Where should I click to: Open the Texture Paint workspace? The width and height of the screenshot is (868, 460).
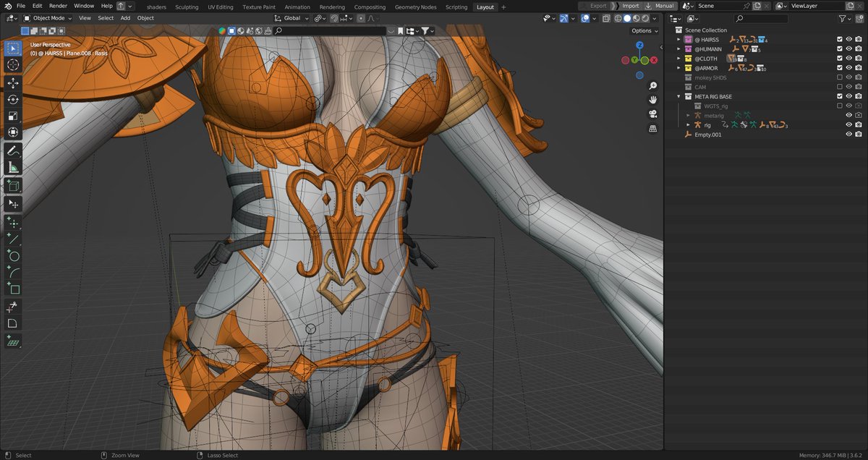click(259, 7)
